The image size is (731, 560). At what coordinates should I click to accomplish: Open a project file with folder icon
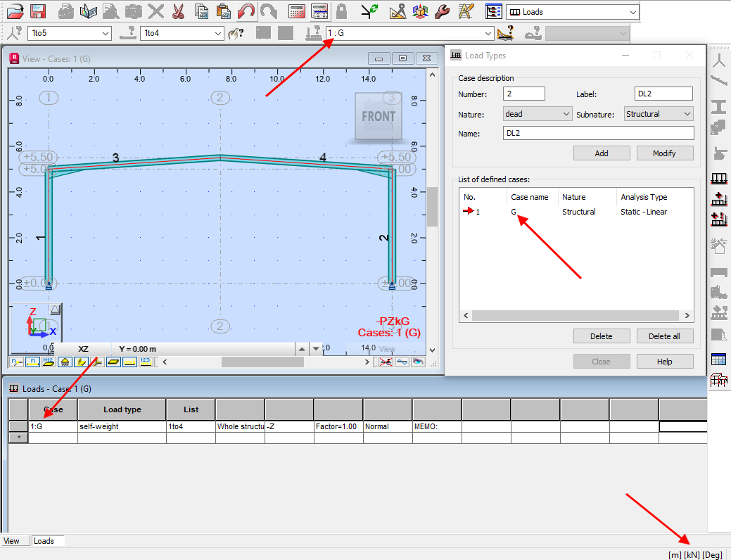[15, 11]
